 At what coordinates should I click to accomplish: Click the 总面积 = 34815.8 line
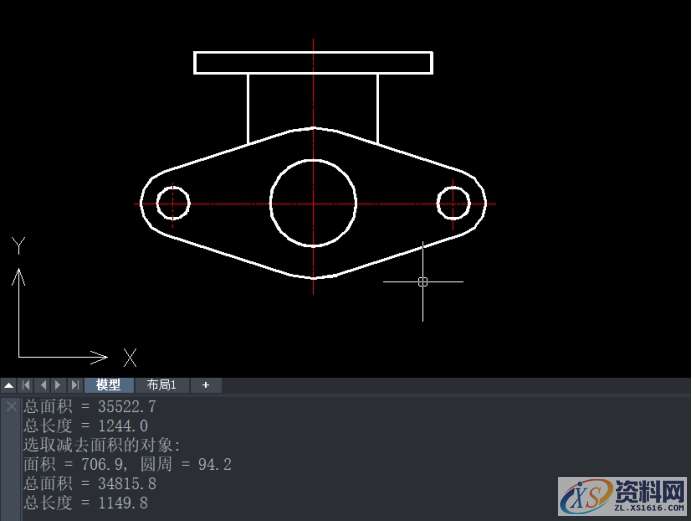90,483
